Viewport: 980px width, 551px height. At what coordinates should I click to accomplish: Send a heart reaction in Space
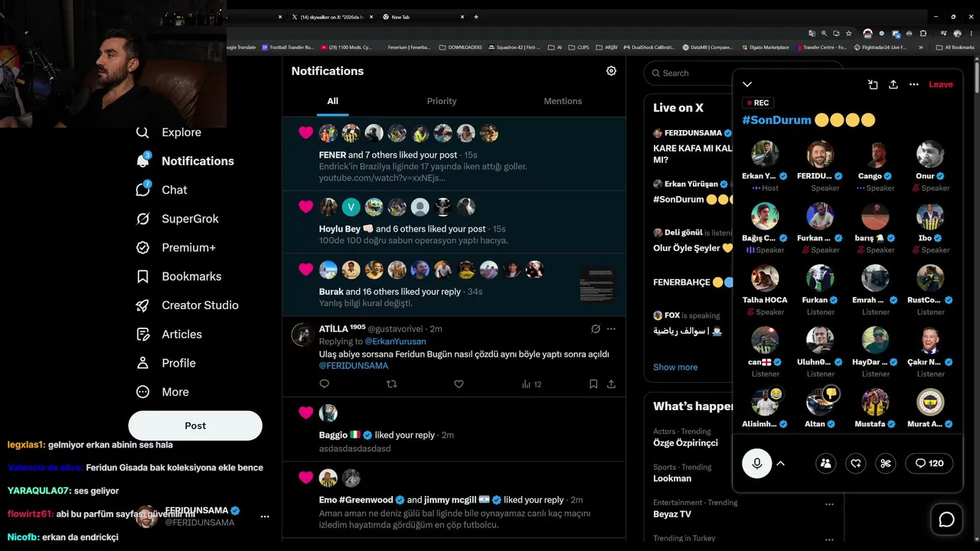(856, 463)
